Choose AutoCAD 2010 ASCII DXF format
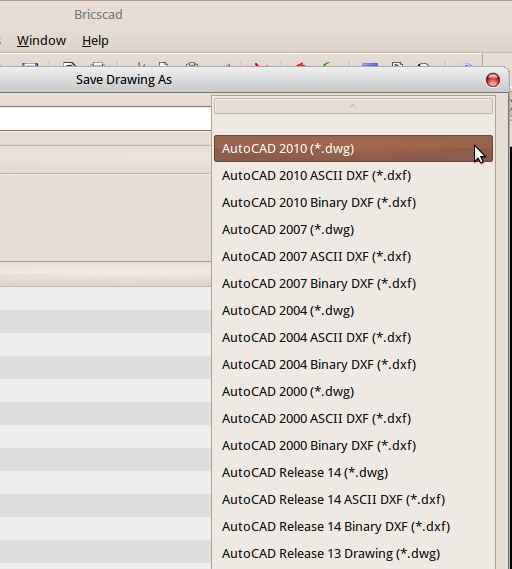The image size is (512, 569). click(353, 176)
